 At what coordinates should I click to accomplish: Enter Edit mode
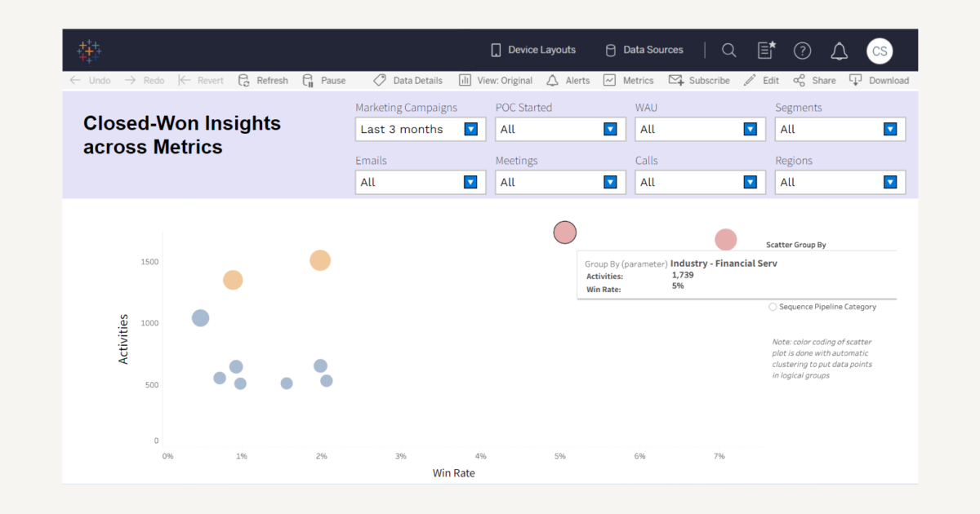(761, 80)
